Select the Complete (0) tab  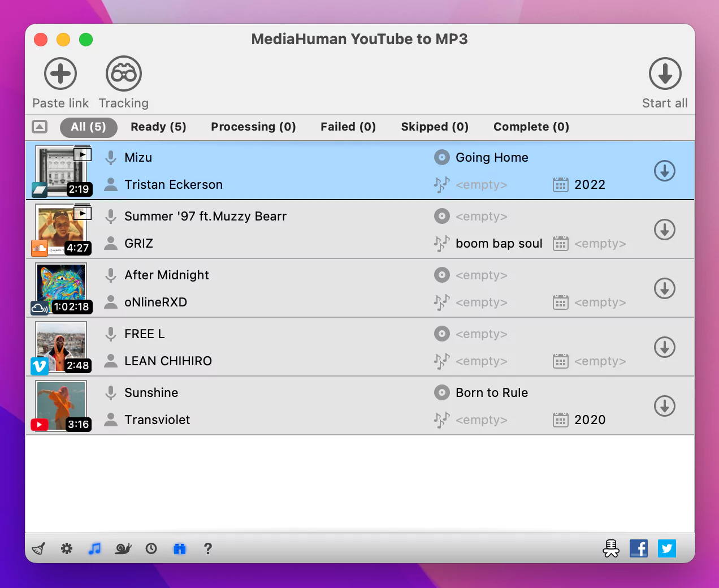pyautogui.click(x=531, y=127)
